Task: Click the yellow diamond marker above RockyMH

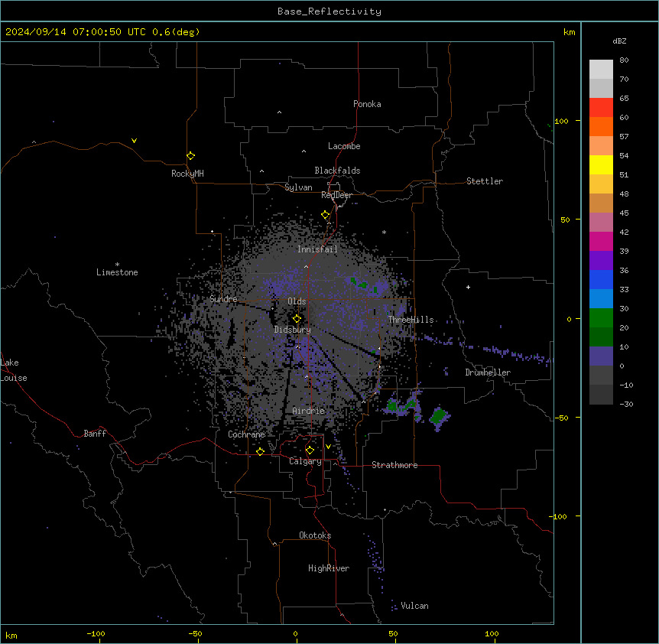Action: tap(190, 156)
